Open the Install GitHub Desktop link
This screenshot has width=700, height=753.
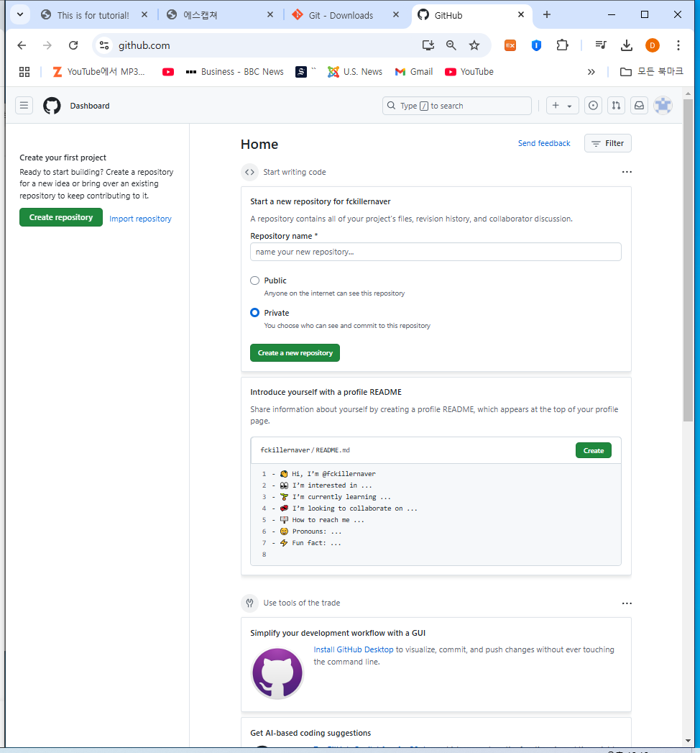pos(354,649)
